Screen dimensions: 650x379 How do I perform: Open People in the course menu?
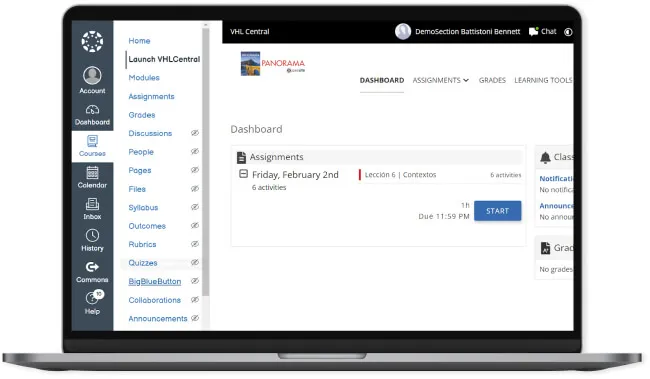pos(141,152)
